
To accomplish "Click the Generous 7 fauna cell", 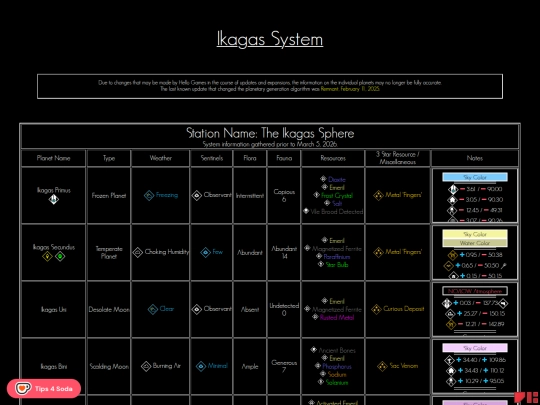I will 284,366.
